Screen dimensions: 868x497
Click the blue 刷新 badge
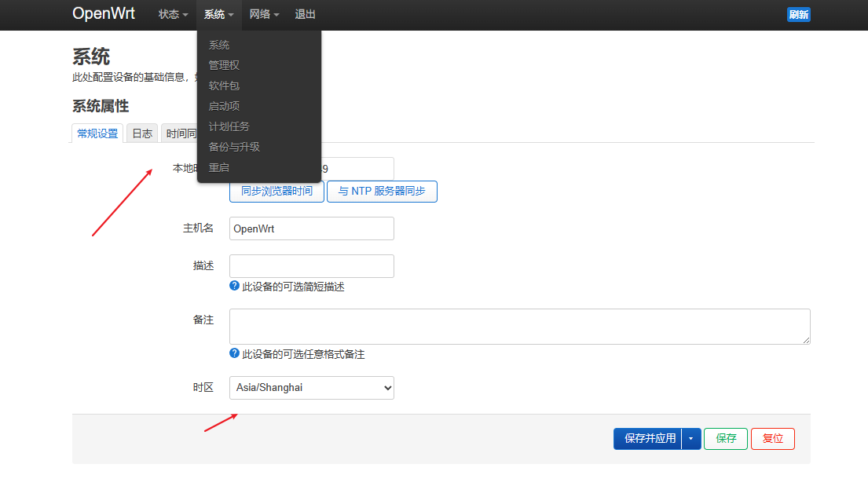tap(798, 14)
